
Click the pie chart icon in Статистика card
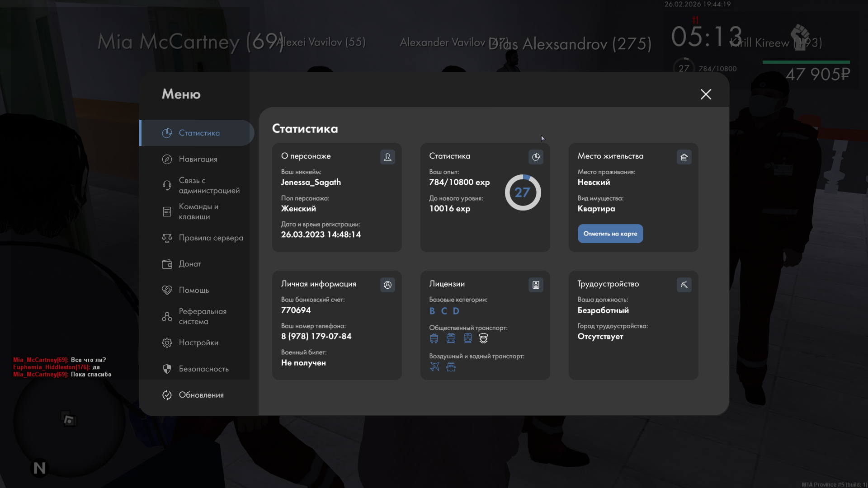(536, 157)
